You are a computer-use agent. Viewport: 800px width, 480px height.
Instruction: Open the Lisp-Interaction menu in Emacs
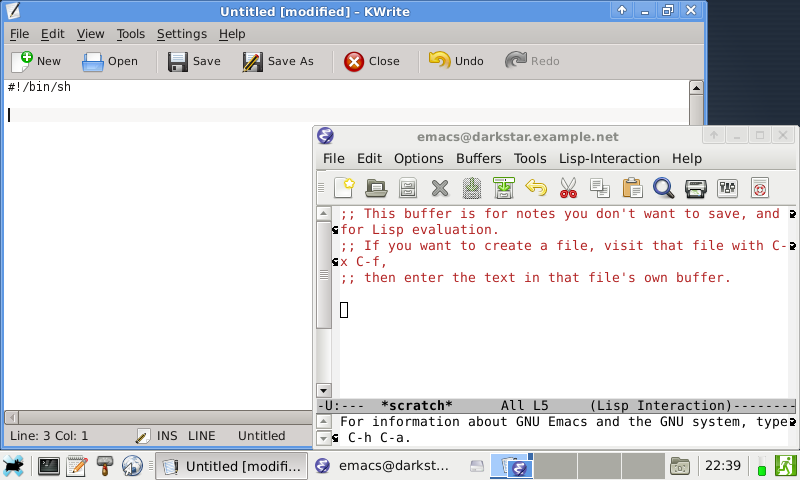point(609,158)
